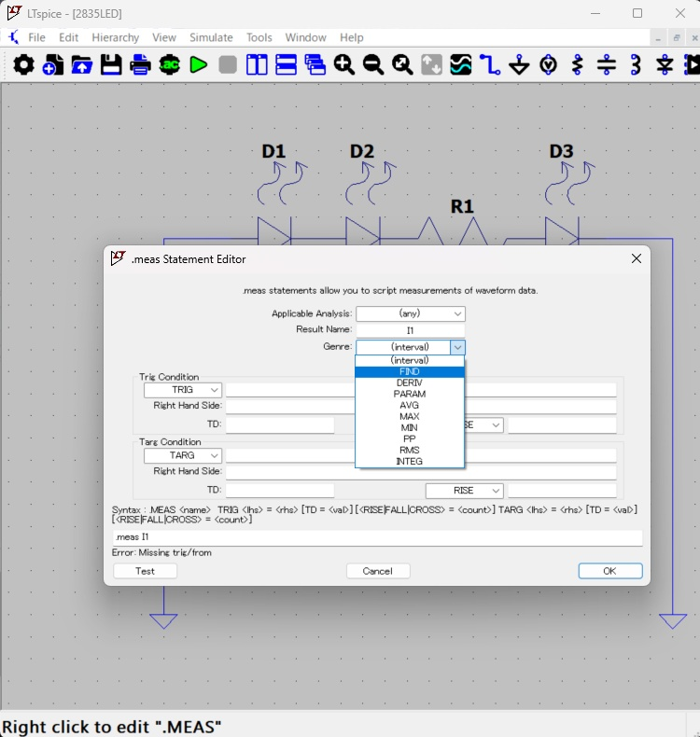Image resolution: width=700 pixels, height=737 pixels.
Task: Place a voltage source component
Action: click(548, 65)
